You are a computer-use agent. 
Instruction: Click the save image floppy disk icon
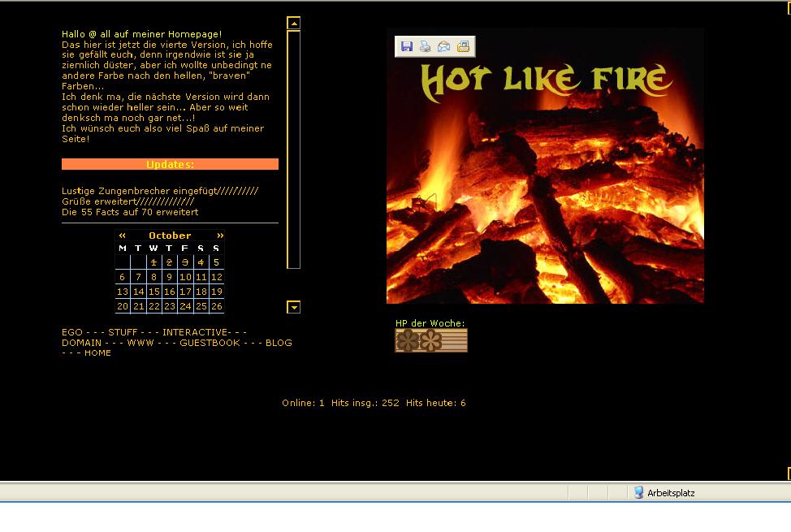(x=407, y=47)
